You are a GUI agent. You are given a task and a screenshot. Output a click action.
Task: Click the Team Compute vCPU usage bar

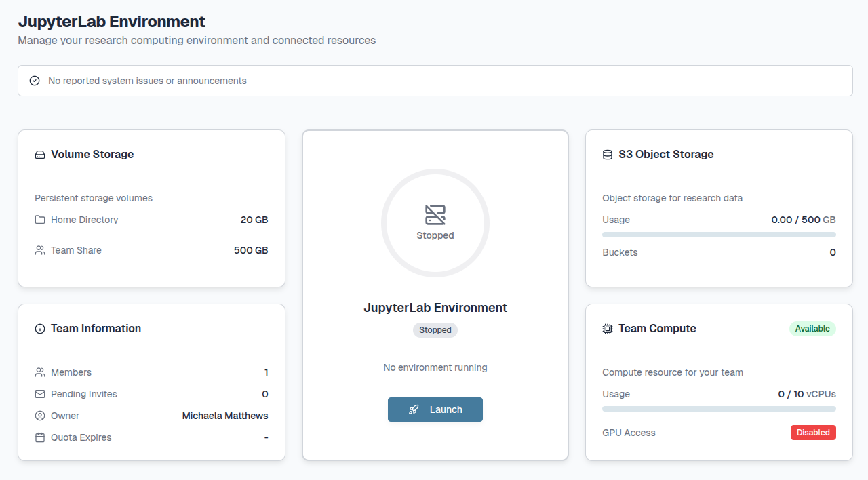(x=719, y=409)
